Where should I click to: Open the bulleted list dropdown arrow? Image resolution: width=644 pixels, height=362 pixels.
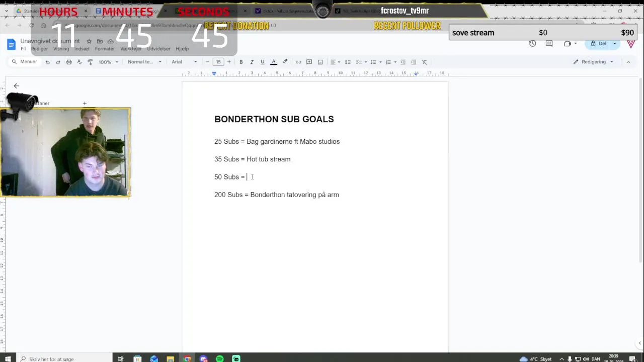click(380, 62)
